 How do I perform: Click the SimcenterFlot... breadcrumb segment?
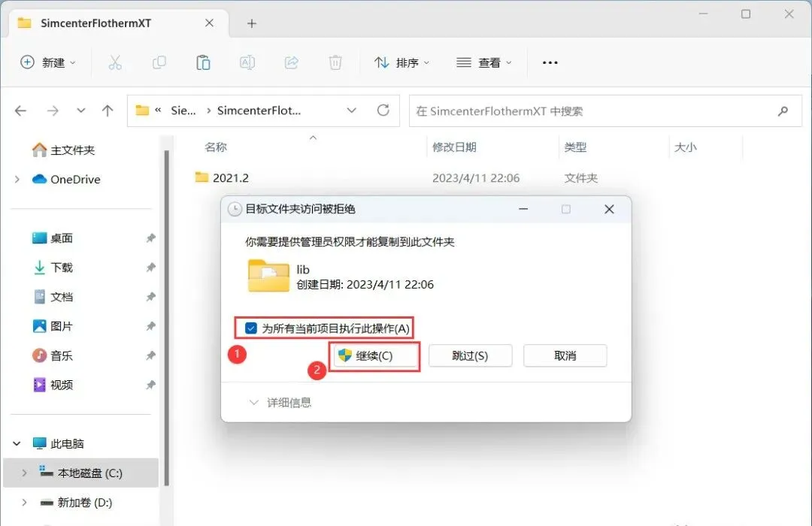(259, 110)
